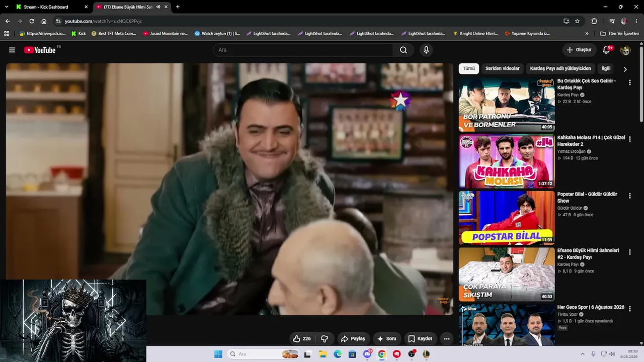Open volume control in system tray
The image size is (644, 362).
click(612, 354)
